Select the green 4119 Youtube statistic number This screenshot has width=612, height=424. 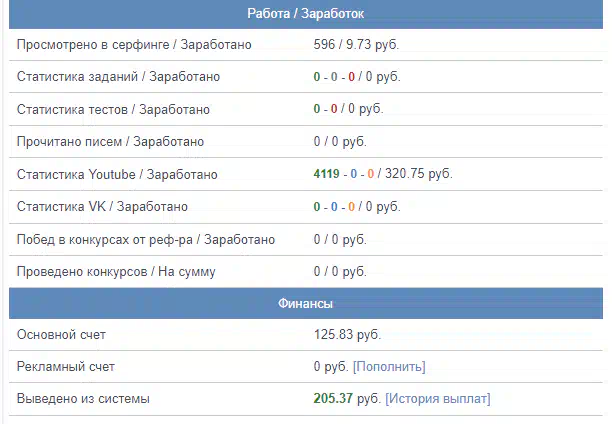coord(326,174)
